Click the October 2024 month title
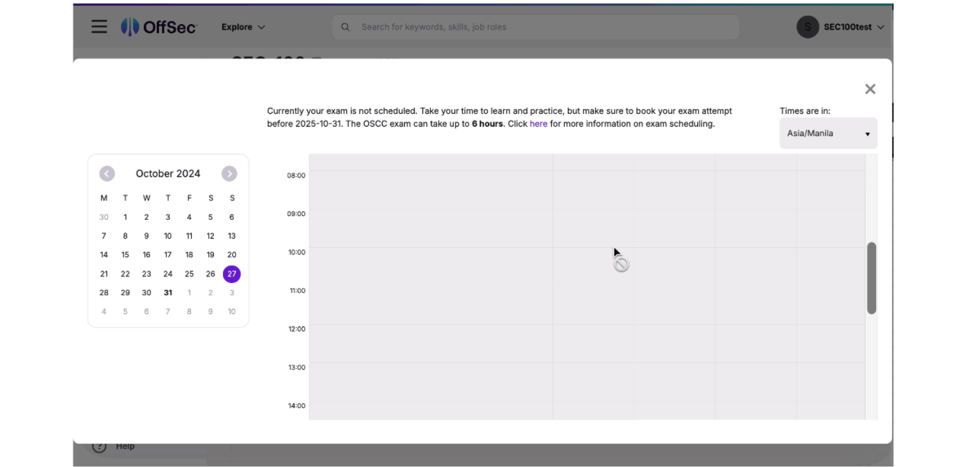Image resolution: width=980 pixels, height=467 pixels. [168, 174]
